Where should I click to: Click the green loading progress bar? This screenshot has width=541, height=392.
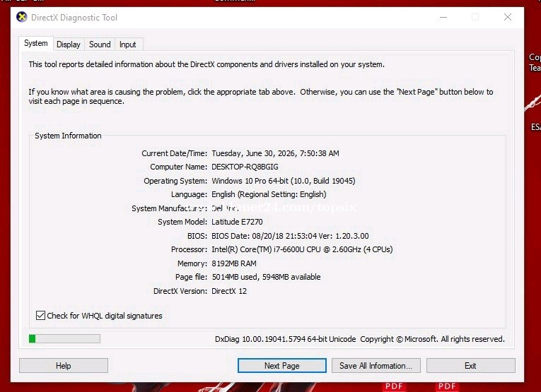[64, 339]
